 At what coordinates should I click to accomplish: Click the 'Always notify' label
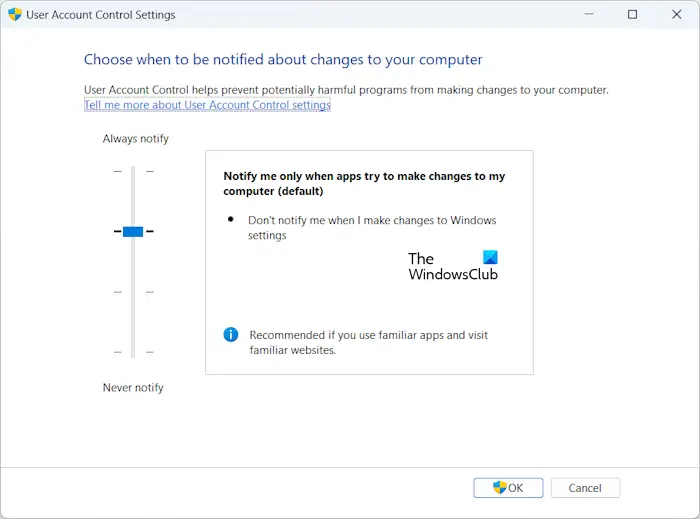click(136, 139)
